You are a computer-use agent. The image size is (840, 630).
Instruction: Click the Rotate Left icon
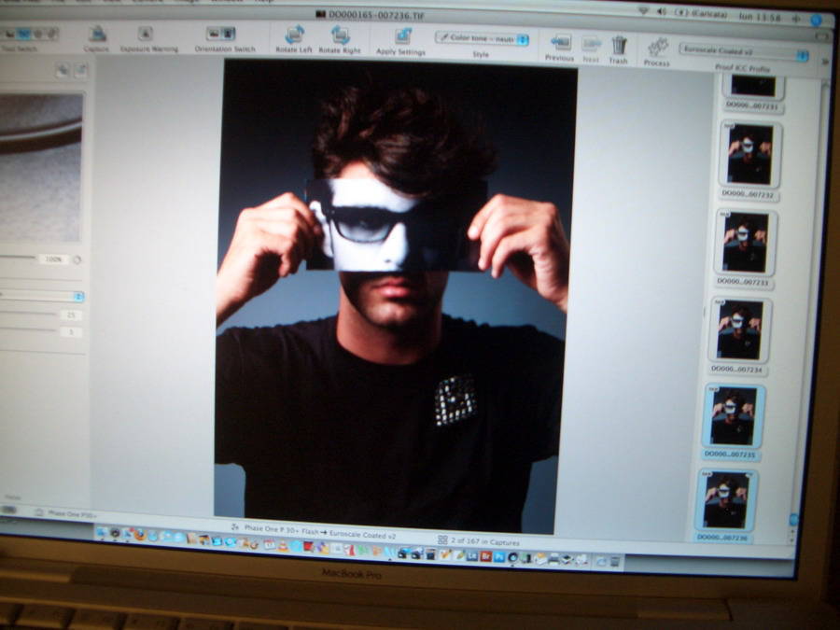tap(294, 35)
